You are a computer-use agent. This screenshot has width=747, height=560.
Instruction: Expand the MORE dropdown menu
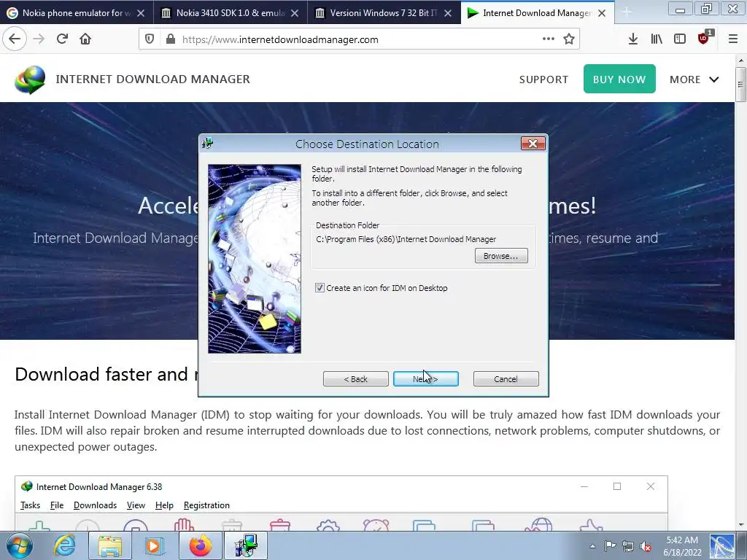(694, 79)
